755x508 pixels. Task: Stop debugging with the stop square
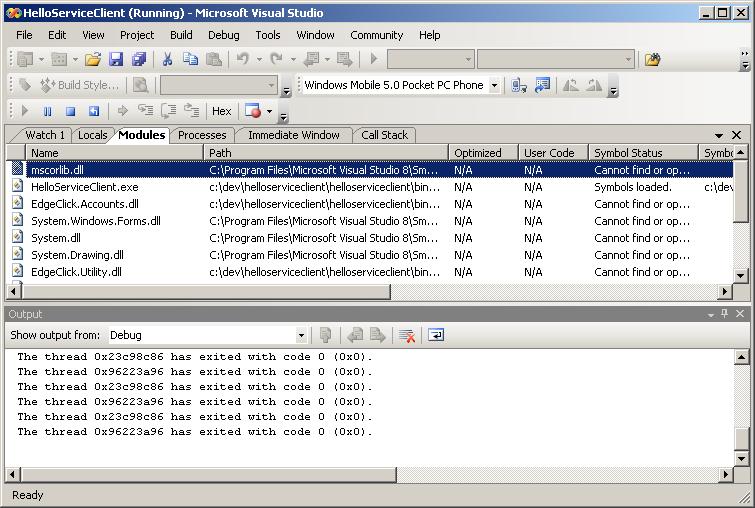[x=70, y=111]
